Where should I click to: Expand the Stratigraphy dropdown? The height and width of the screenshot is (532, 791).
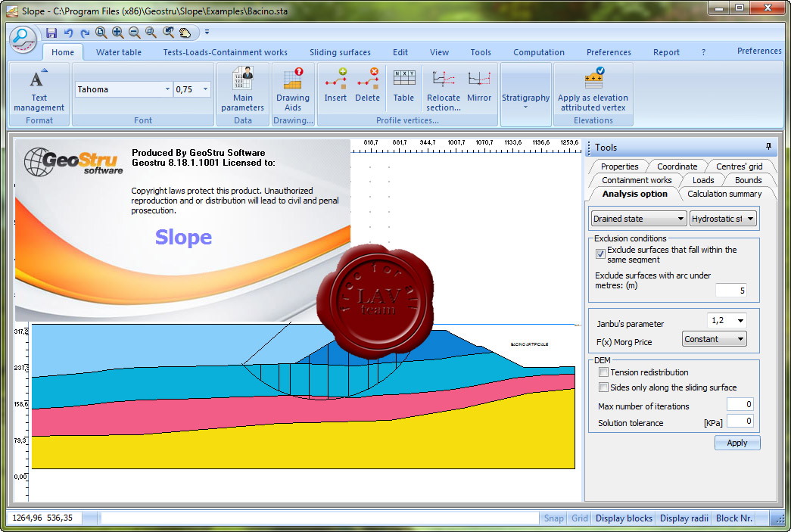pyautogui.click(x=525, y=94)
